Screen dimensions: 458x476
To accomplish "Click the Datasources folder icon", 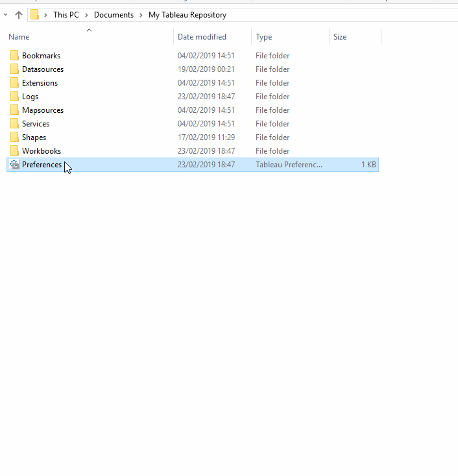I will click(14, 69).
